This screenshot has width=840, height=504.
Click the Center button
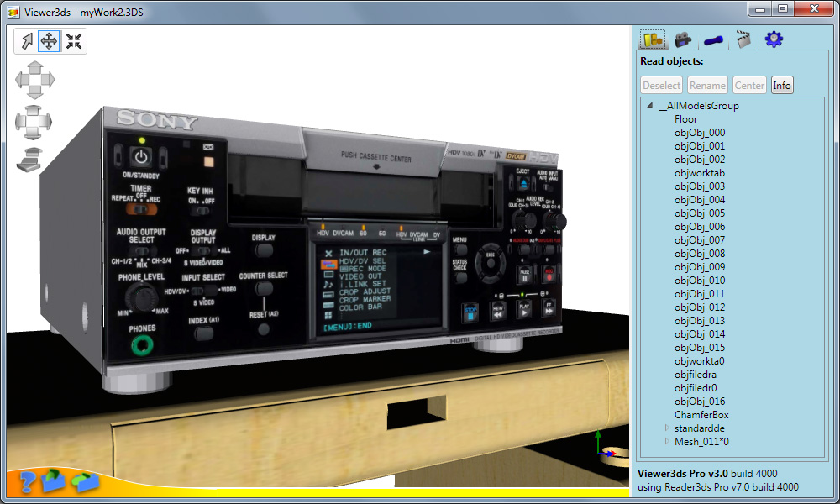coord(749,85)
